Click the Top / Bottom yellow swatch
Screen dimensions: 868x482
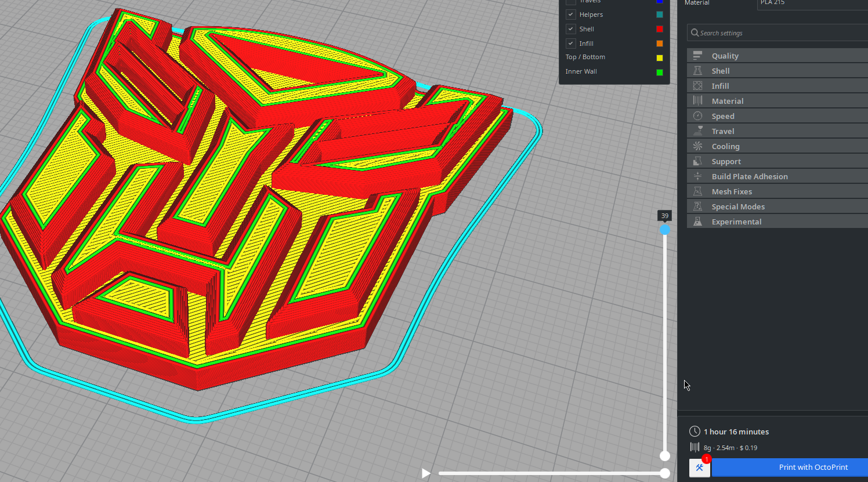pyautogui.click(x=660, y=58)
